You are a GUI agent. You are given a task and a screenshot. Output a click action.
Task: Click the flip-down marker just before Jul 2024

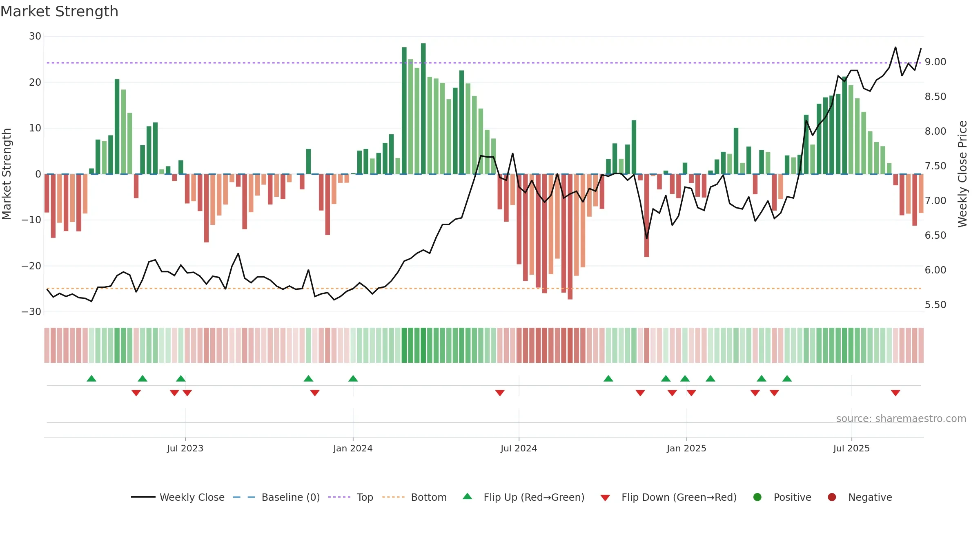click(x=500, y=393)
